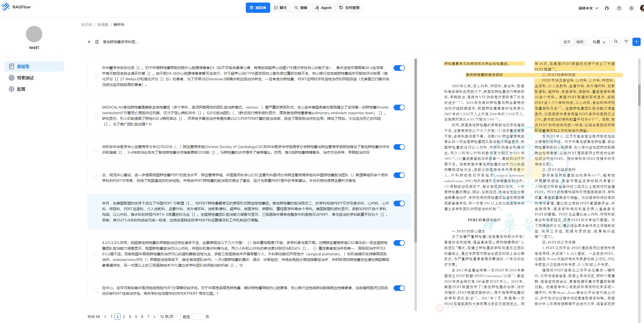Go to page 5

[x=136, y=317]
